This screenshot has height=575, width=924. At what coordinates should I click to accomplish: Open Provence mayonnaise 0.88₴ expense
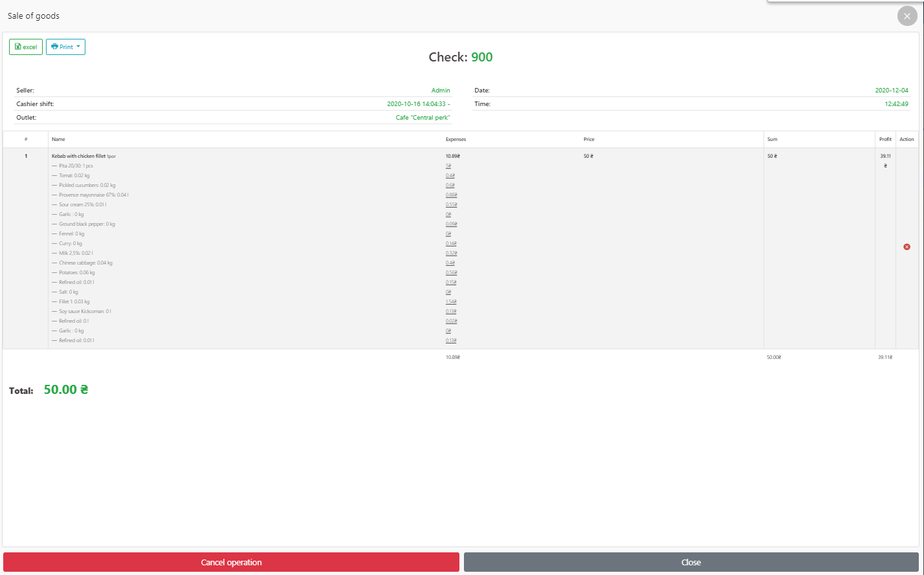pyautogui.click(x=451, y=195)
